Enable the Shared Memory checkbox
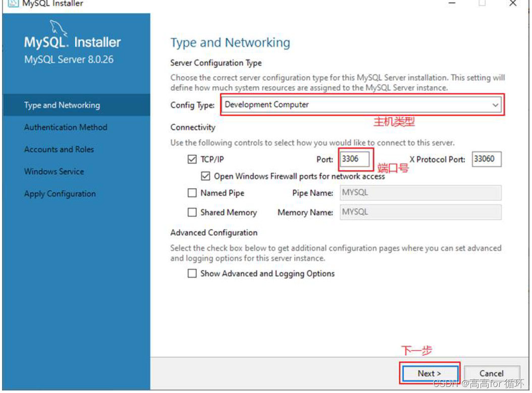Viewport: 532px width, 393px height. click(x=192, y=212)
